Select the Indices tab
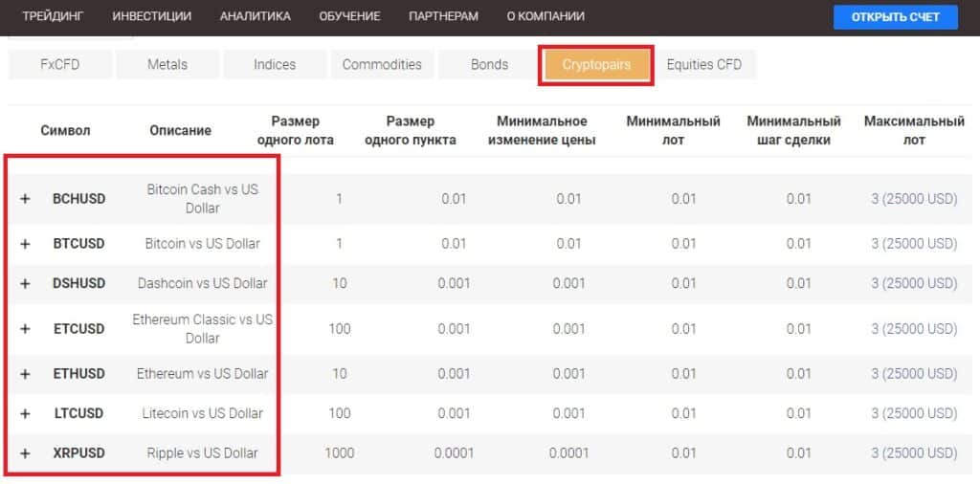Image resolution: width=980 pixels, height=484 pixels. [x=275, y=65]
